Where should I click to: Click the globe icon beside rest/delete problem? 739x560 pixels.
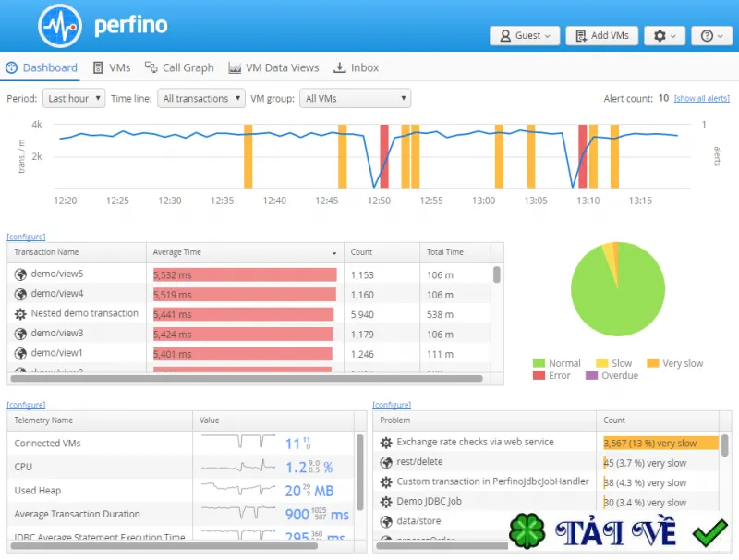pyautogui.click(x=386, y=462)
